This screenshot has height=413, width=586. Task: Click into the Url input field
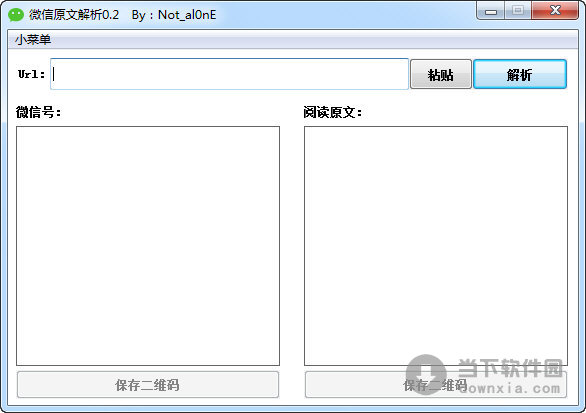tap(229, 74)
